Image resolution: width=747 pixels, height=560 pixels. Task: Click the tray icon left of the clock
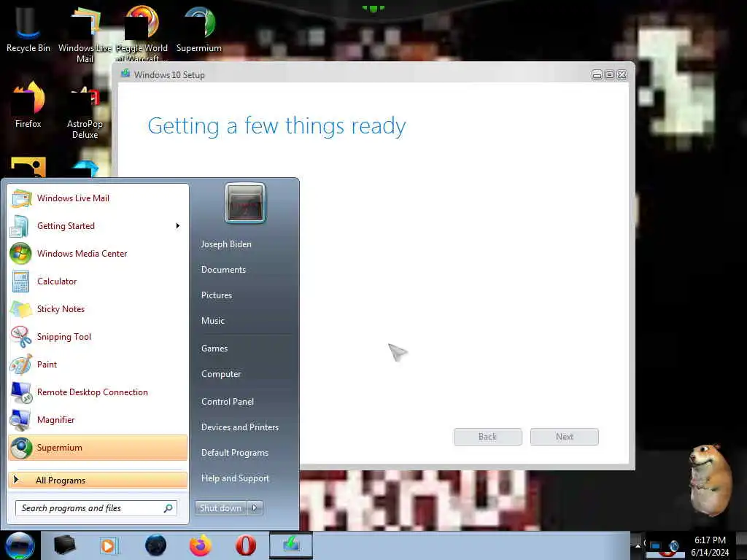point(673,546)
